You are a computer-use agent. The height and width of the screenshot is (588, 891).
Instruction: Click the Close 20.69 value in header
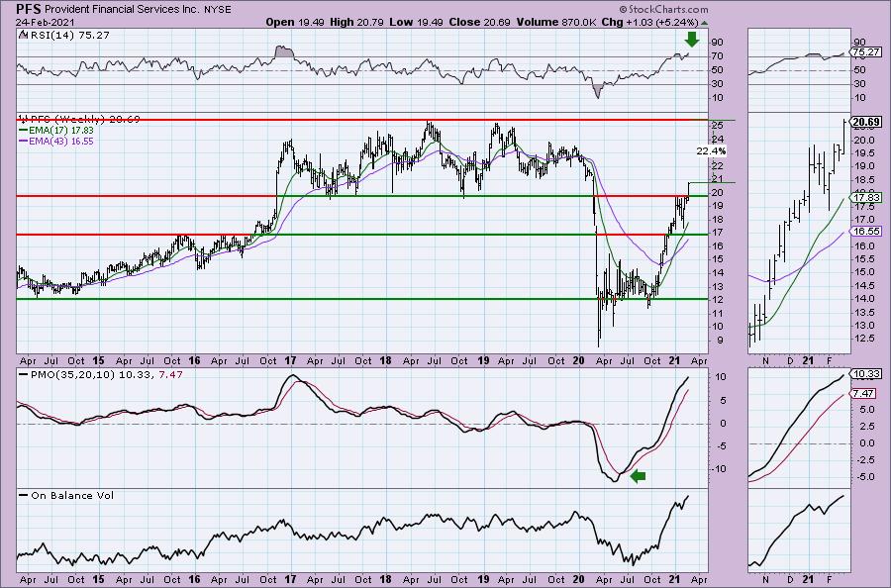click(x=477, y=22)
